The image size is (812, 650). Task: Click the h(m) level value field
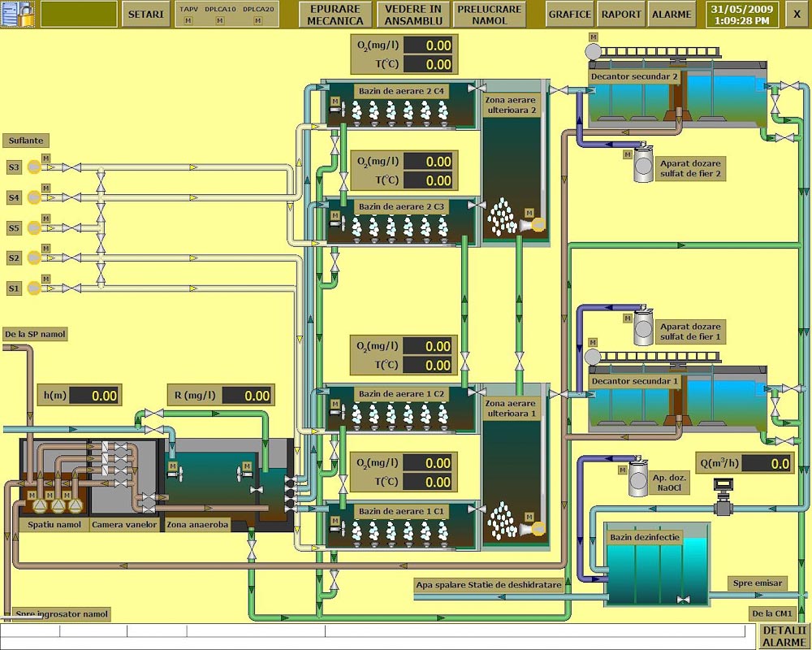94,396
